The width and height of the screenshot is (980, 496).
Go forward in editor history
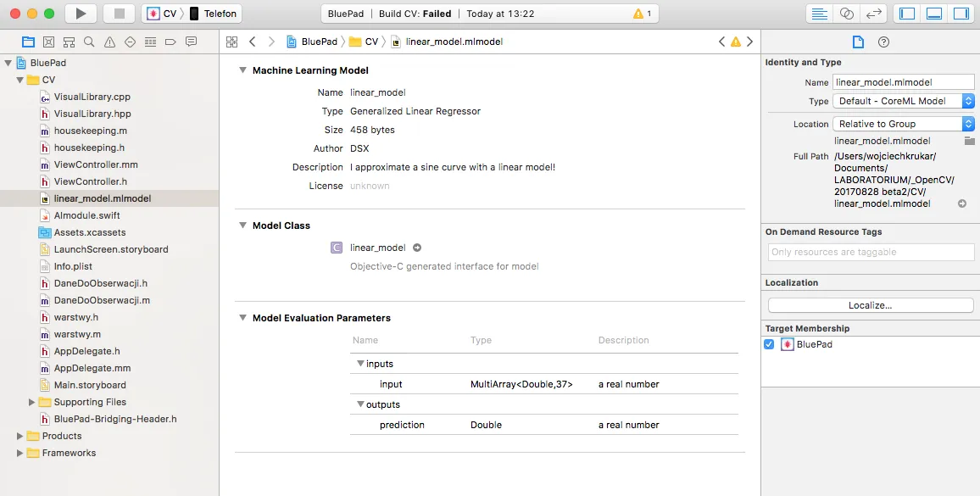click(x=271, y=42)
